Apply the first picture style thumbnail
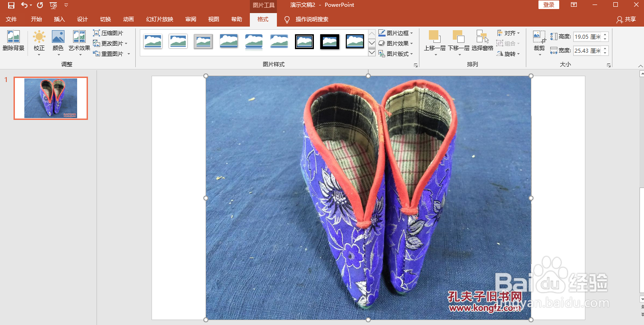 [x=153, y=41]
